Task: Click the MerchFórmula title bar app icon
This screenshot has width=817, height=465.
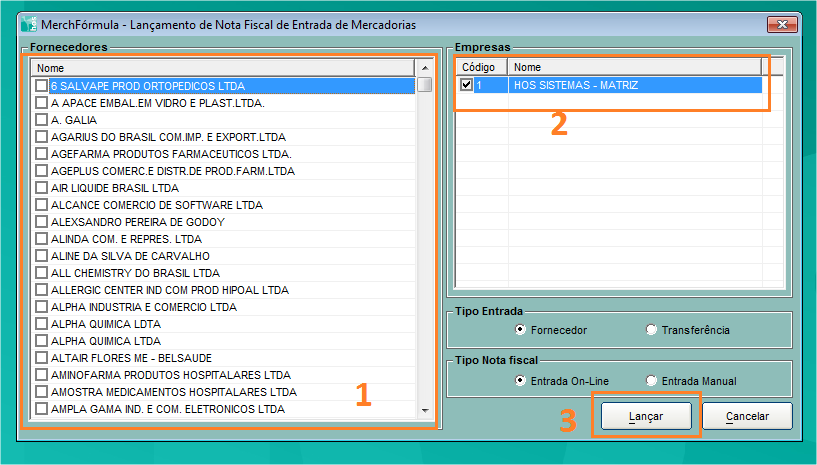Action: [x=27, y=24]
